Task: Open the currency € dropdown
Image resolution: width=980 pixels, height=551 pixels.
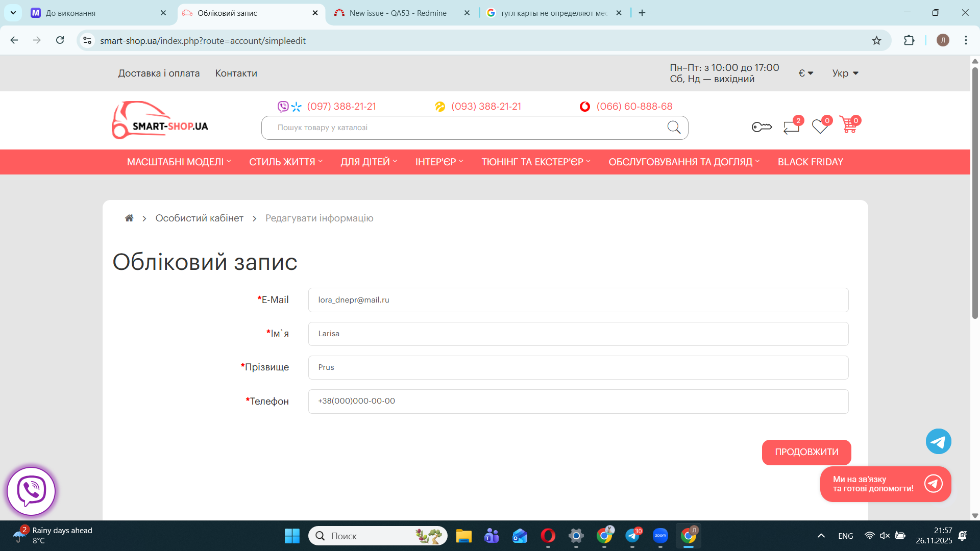Action: coord(805,73)
